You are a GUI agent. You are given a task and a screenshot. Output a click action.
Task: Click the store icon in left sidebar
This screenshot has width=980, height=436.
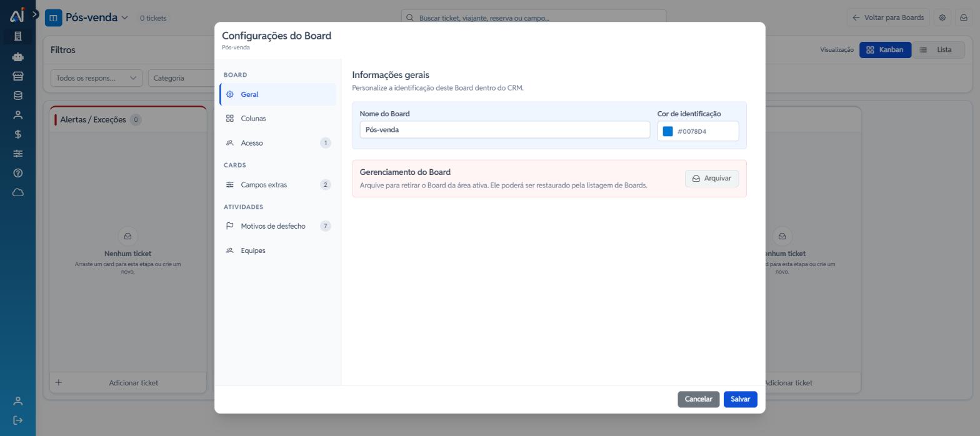pos(17,76)
